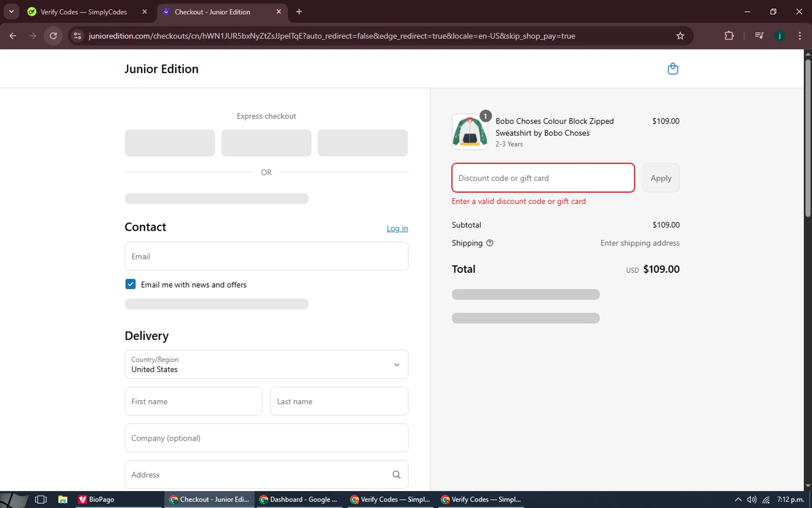Click 'Enter a valid discount code' error text
This screenshot has width=812, height=508.
point(519,201)
